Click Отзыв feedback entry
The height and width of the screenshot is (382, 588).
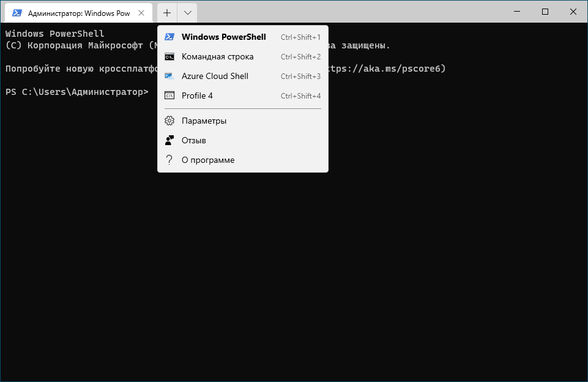pos(243,140)
